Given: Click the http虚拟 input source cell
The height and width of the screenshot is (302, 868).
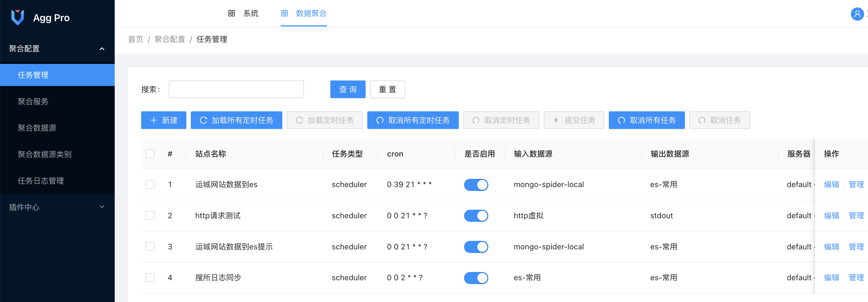Looking at the screenshot, I should click(x=528, y=215).
